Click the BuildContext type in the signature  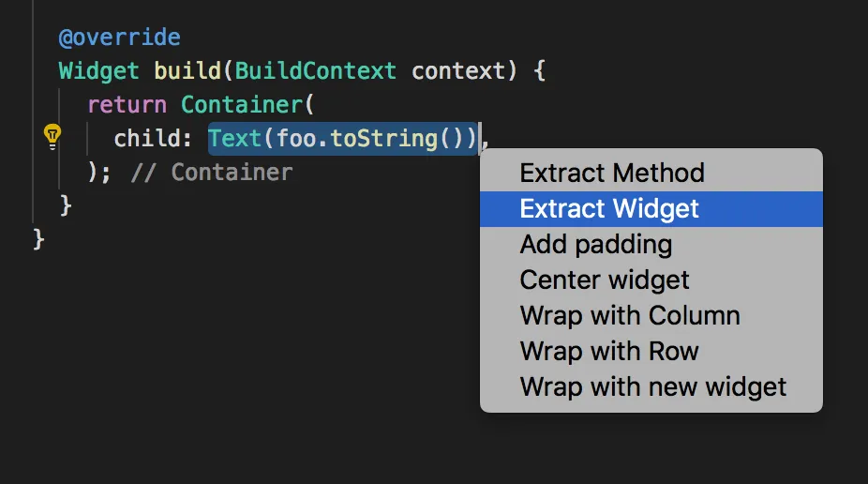315,71
